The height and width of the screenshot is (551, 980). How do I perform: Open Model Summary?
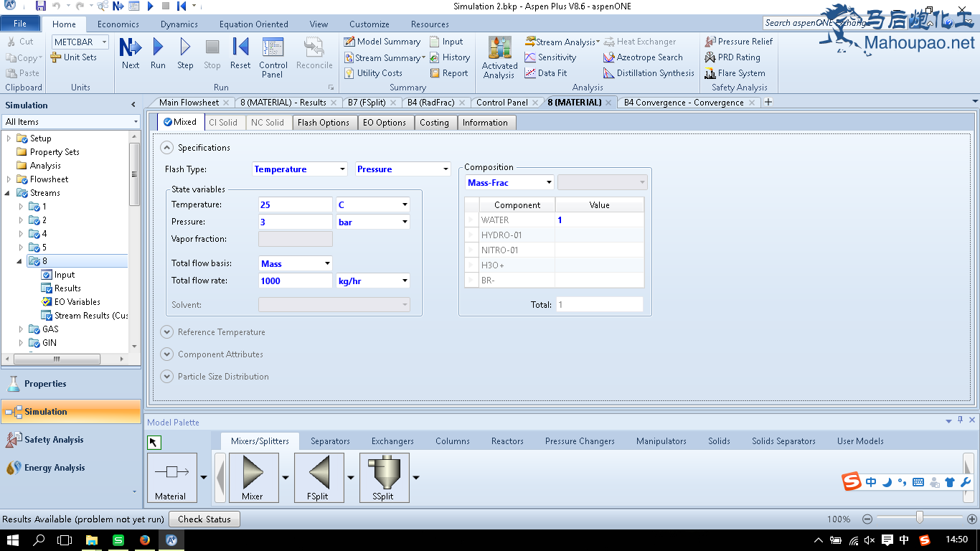point(382,42)
